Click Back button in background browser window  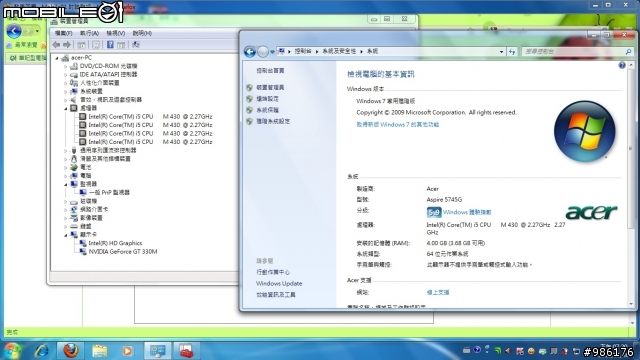coord(14,31)
